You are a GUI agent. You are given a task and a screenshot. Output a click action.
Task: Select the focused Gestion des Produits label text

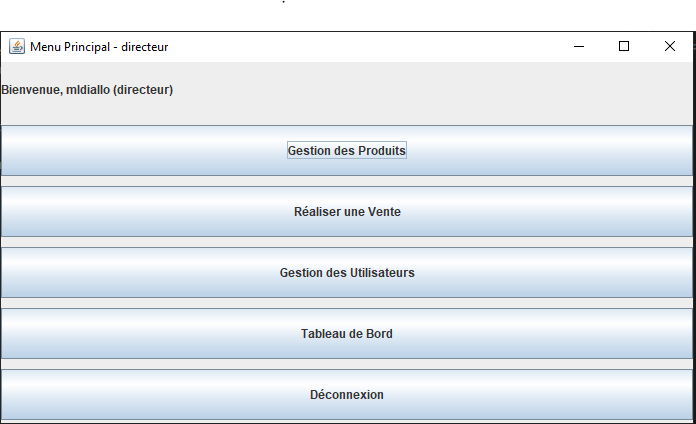(347, 151)
